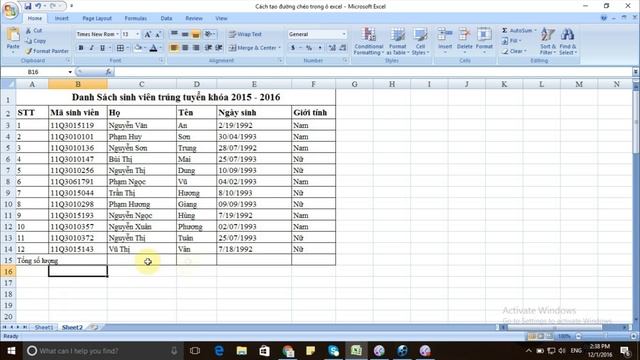Open the Review tab
Viewport: 640px width, 360px height.
[x=194, y=18]
